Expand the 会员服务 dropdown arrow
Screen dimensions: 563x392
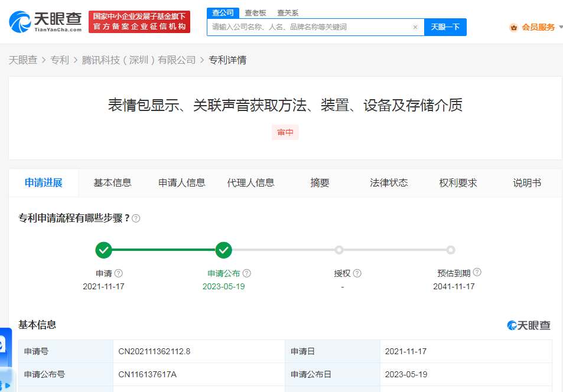pos(561,27)
